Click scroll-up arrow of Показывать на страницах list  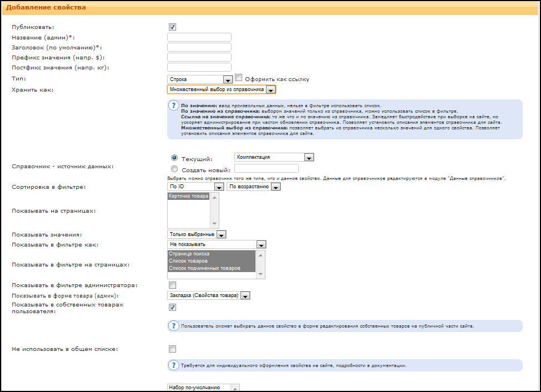coord(214,198)
